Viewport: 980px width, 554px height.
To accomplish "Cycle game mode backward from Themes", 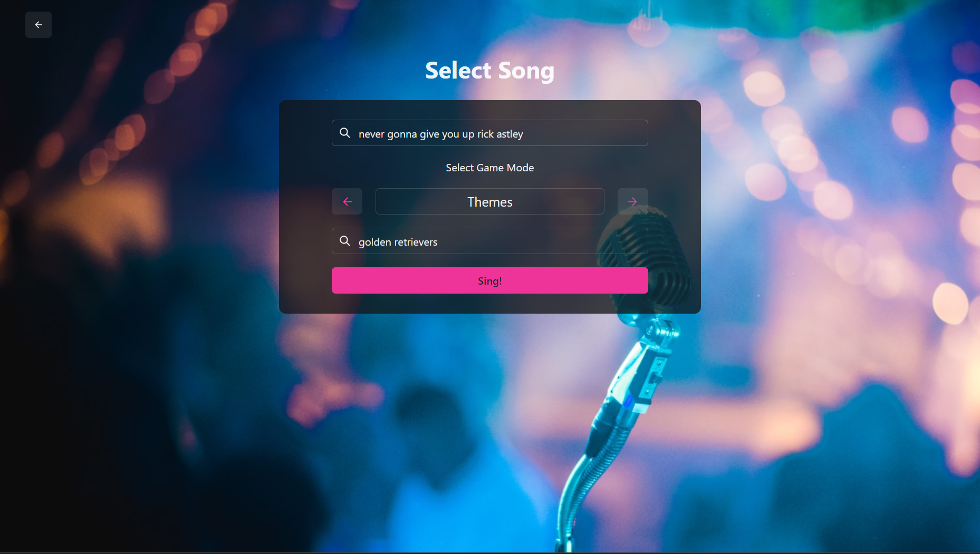I will 347,201.
